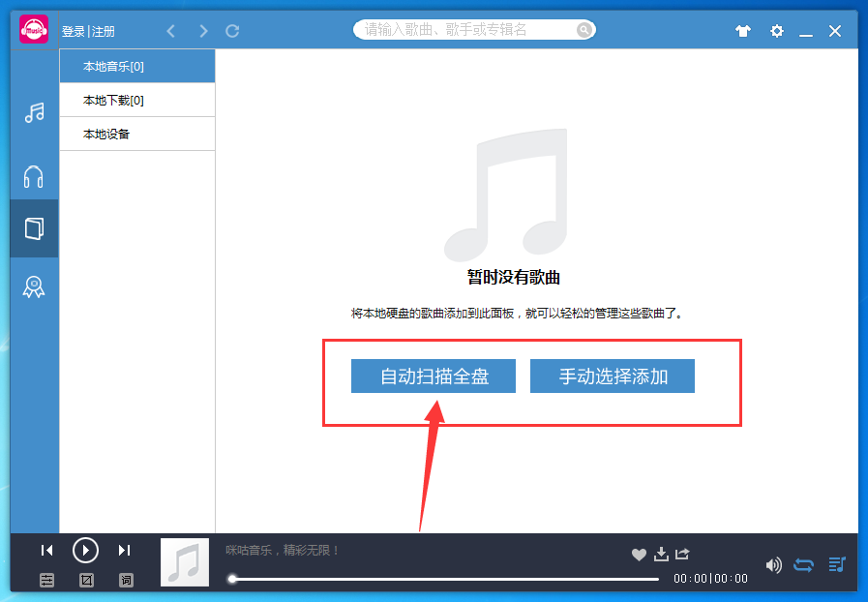Select the music note icon in sidebar
Viewport: 868px width, 602px height.
[x=33, y=113]
